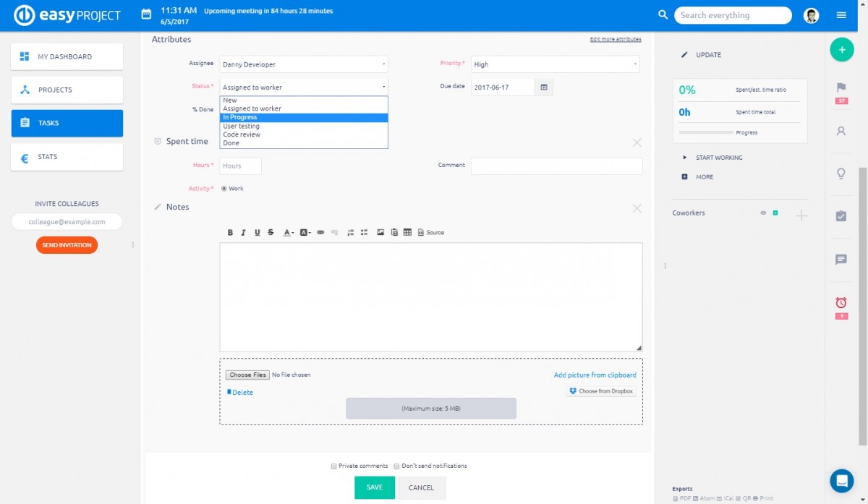Click the insert image toolbar icon
This screenshot has width=868, height=504.
pos(380,233)
